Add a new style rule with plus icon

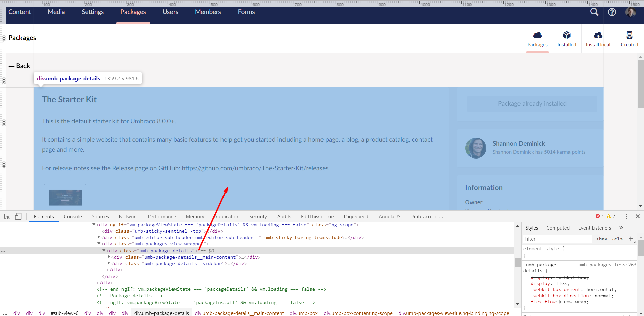pos(631,239)
